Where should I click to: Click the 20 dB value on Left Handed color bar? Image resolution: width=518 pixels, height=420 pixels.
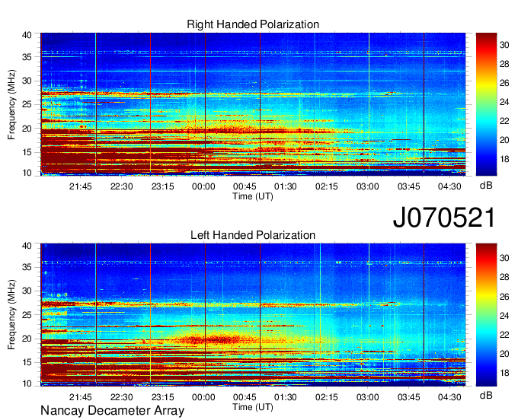(504, 354)
